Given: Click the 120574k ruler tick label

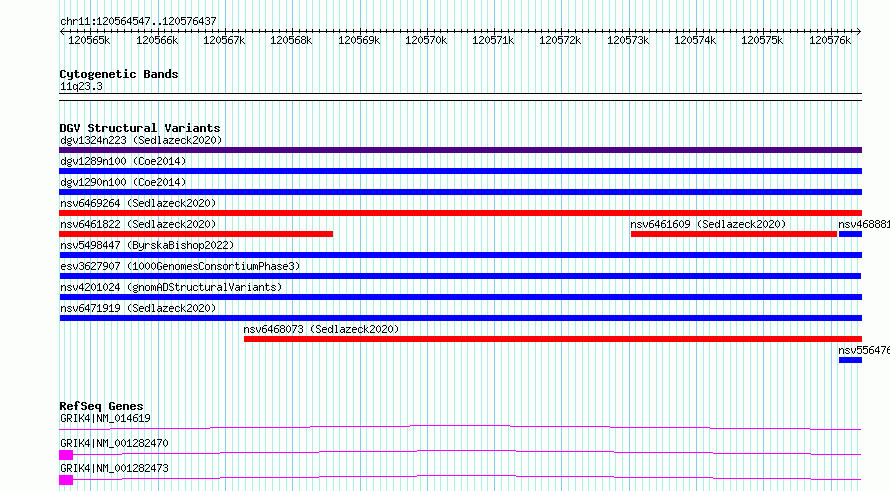Looking at the screenshot, I should tap(695, 40).
